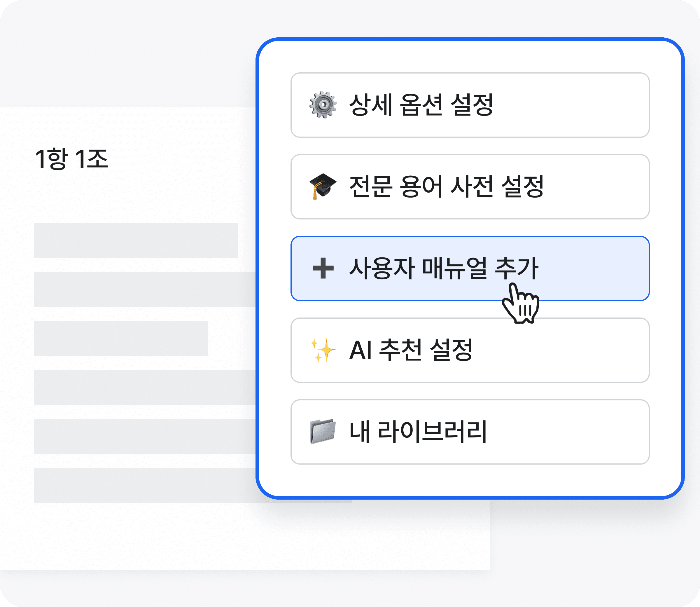The height and width of the screenshot is (607, 700).
Task: Click the graduation cap icon
Action: click(323, 187)
